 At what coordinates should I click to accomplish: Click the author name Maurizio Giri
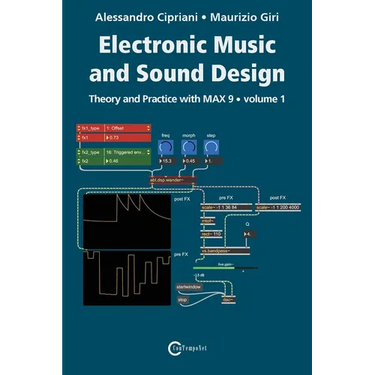(x=244, y=17)
